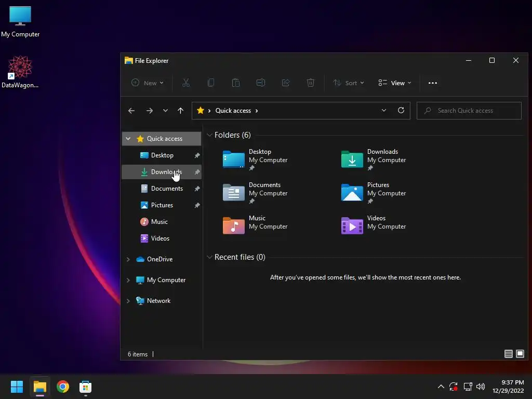Open the Downloads folder tile

[x=374, y=159]
